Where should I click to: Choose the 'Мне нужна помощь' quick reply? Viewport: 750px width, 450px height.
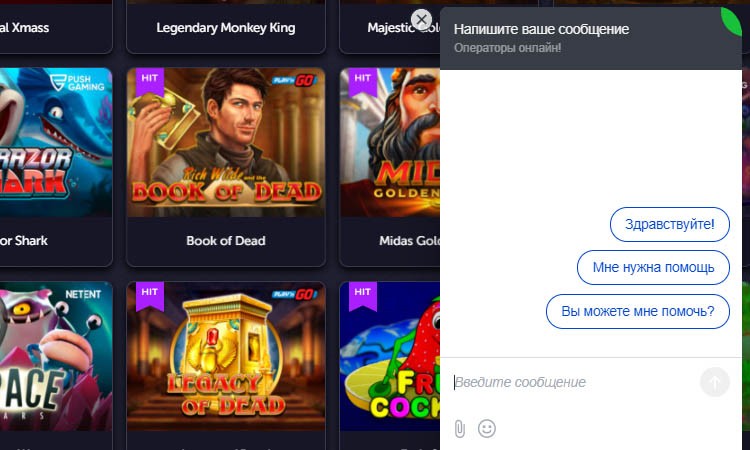coord(653,267)
